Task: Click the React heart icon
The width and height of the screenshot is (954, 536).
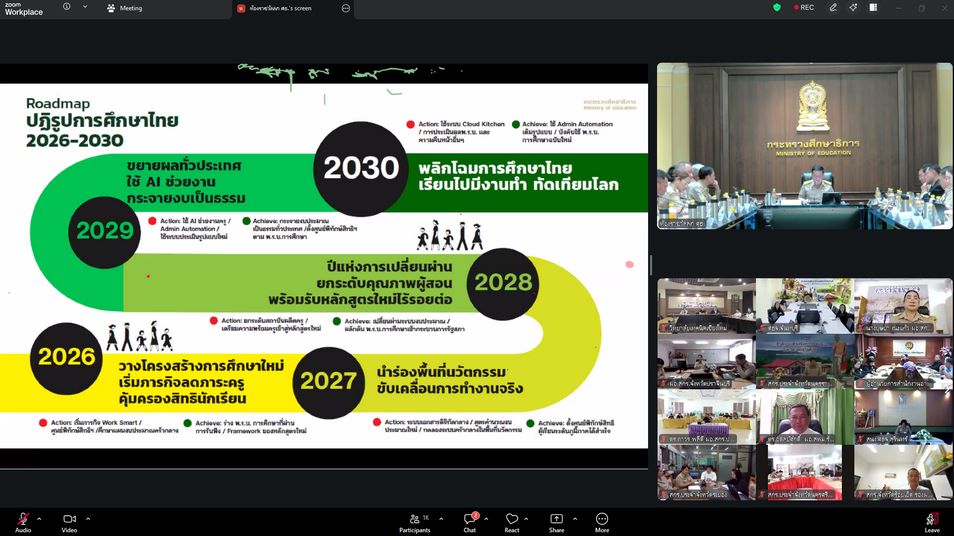Action: (x=511, y=519)
